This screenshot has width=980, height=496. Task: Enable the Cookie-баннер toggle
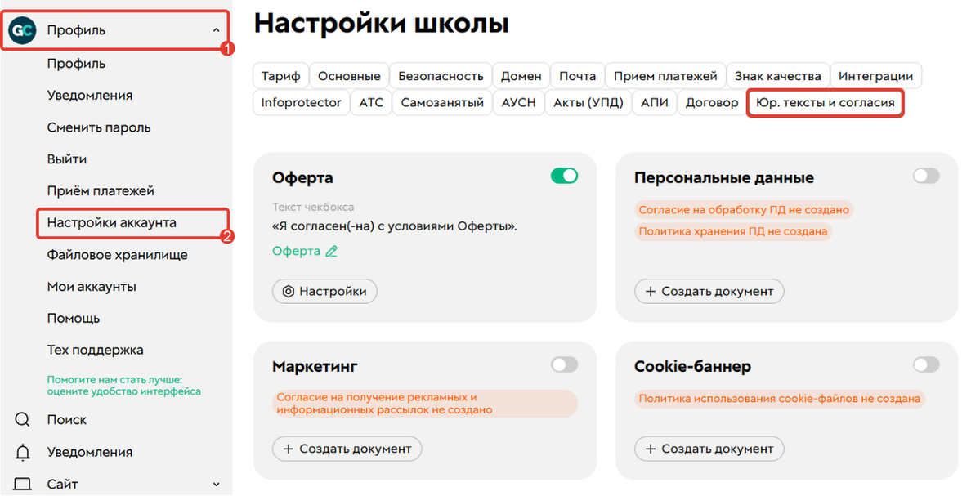coord(926,364)
